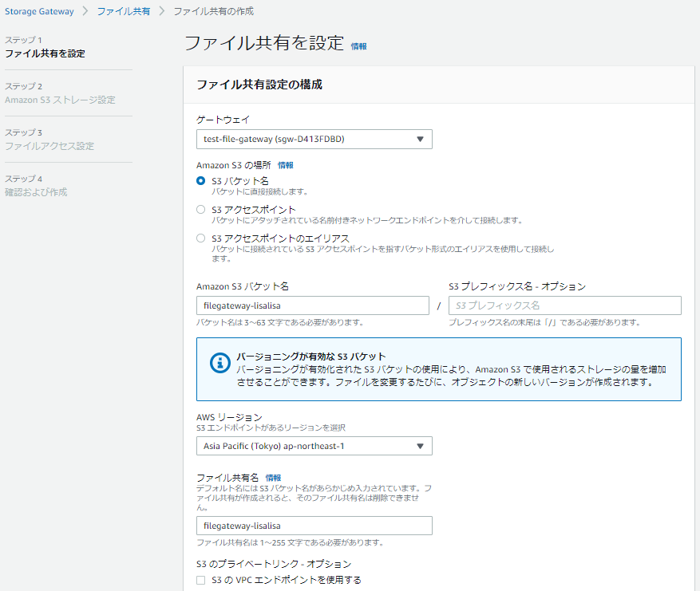
Task: Click the filegateway-lisalisa bucket name field
Action: pos(313,305)
